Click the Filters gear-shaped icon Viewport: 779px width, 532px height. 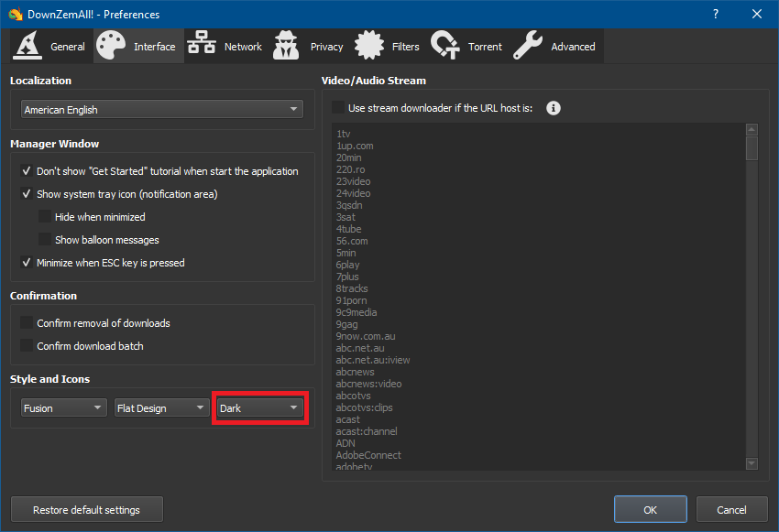coord(369,46)
